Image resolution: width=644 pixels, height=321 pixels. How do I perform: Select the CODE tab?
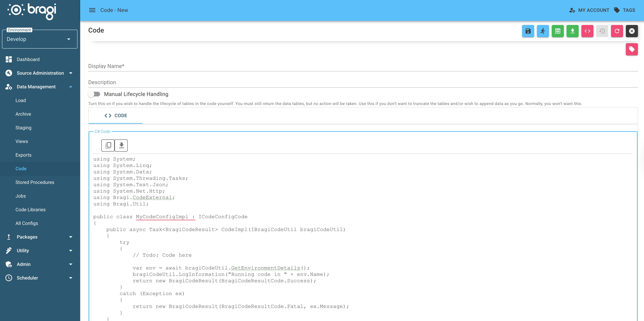[116, 116]
